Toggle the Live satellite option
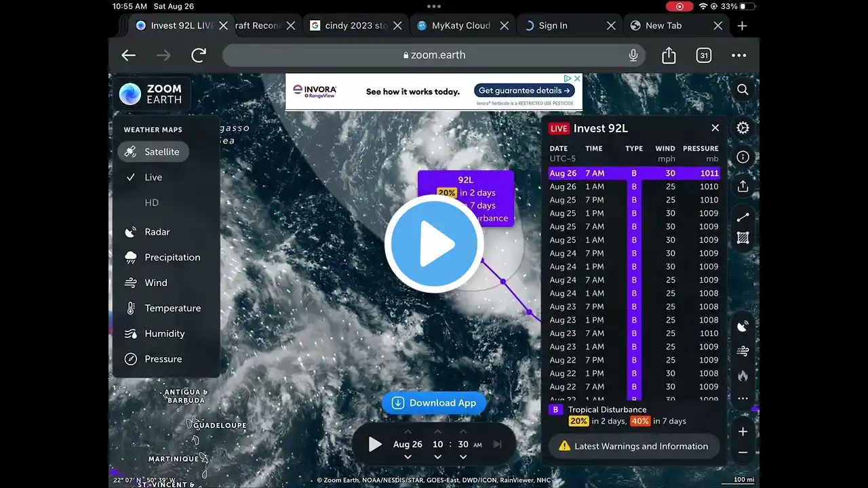 point(153,177)
